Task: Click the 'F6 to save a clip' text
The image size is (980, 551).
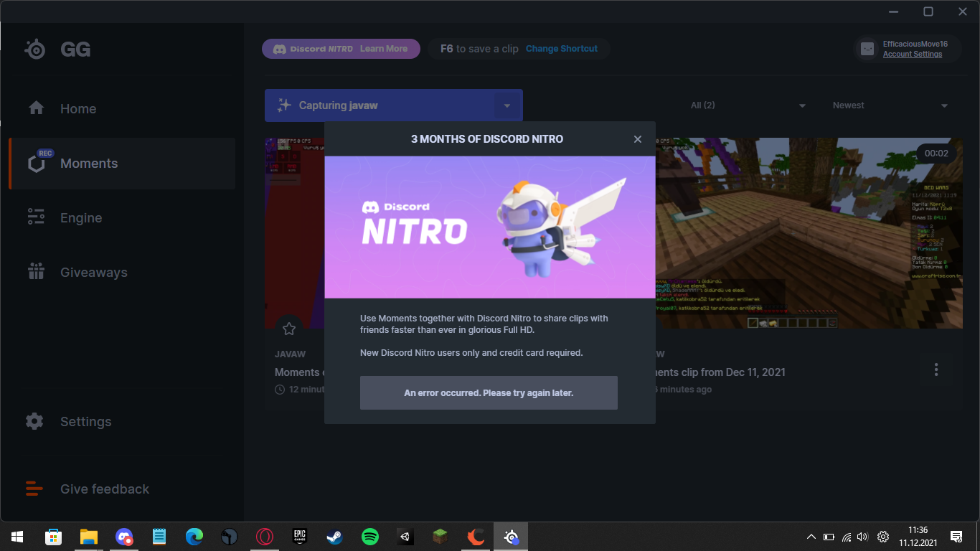Action: point(479,49)
